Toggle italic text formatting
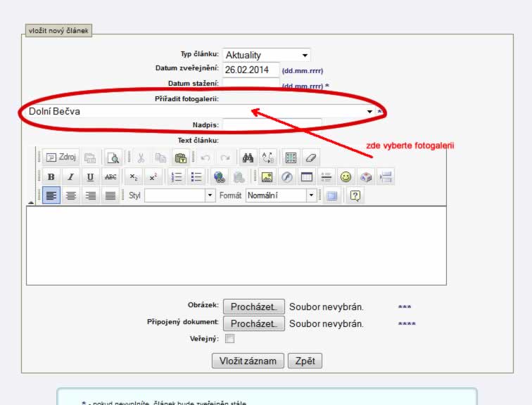Screen dimensions: 532x405 click(x=70, y=176)
